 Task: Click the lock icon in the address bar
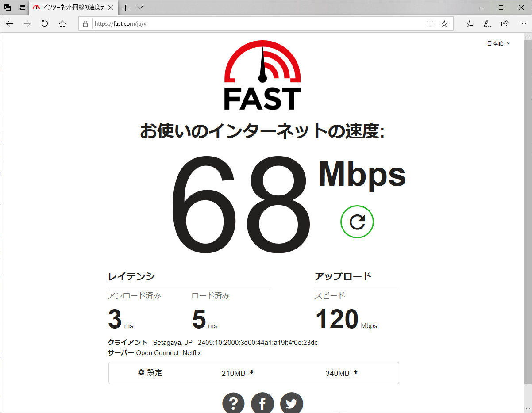[86, 24]
